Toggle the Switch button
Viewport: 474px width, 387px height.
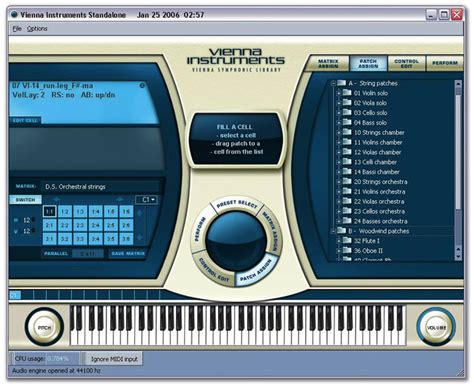(x=25, y=200)
